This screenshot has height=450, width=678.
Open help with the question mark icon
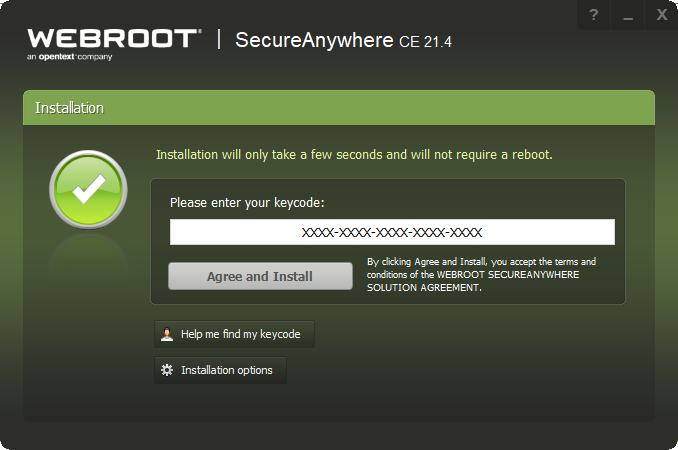click(594, 15)
